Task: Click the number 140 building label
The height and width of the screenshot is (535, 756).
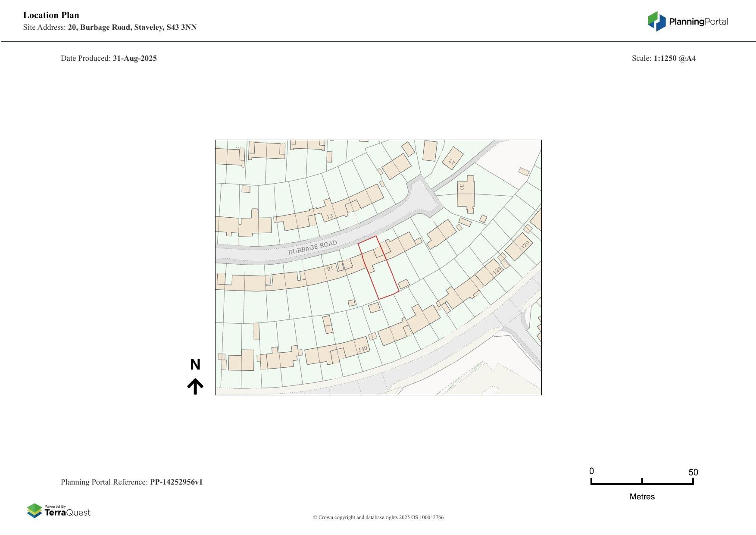Action: click(362, 349)
